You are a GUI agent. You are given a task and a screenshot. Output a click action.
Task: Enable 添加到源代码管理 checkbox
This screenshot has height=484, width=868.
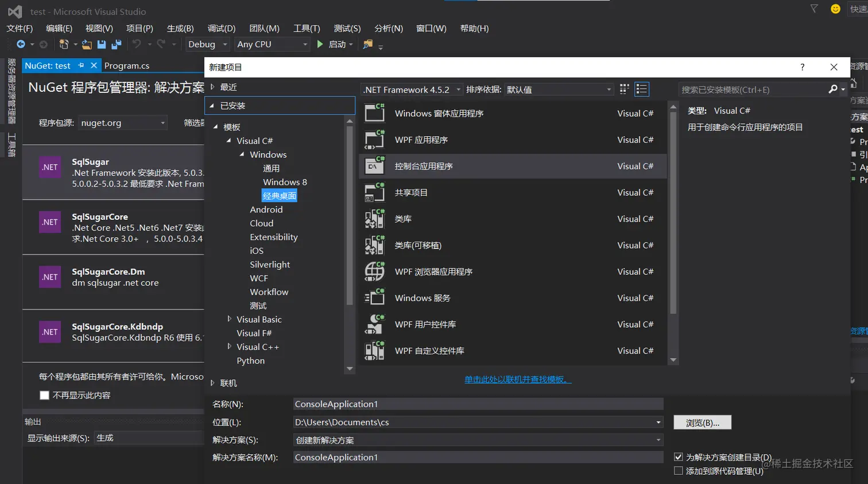(679, 471)
